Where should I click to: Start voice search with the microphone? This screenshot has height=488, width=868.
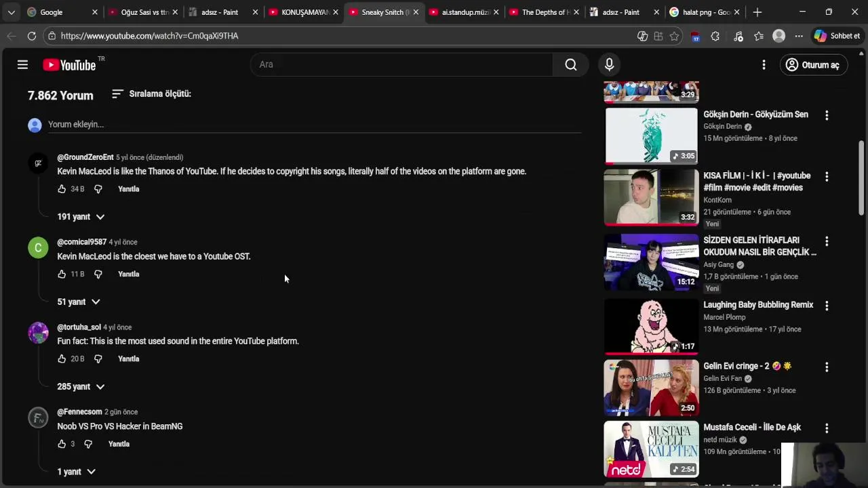(609, 64)
